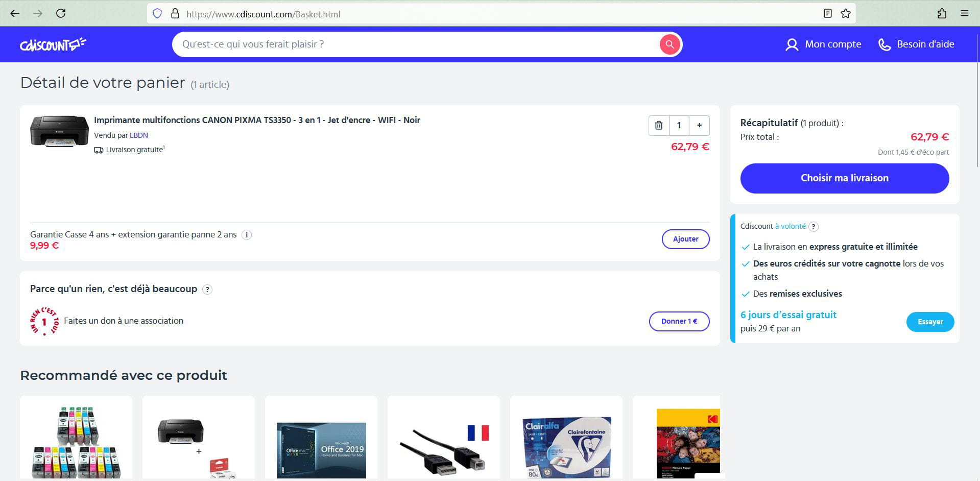Open the shield tracking protection icon
The height and width of the screenshot is (481, 980).
coord(157,14)
